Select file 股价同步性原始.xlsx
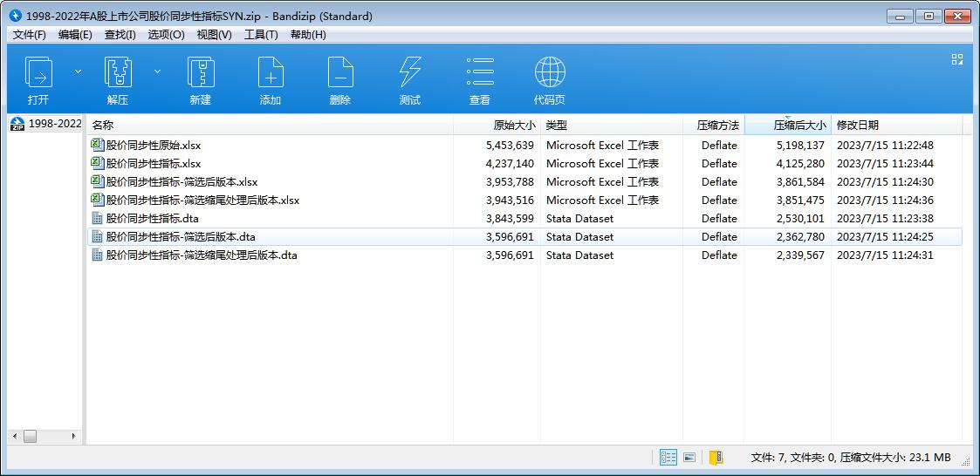980x476 pixels. point(154,145)
